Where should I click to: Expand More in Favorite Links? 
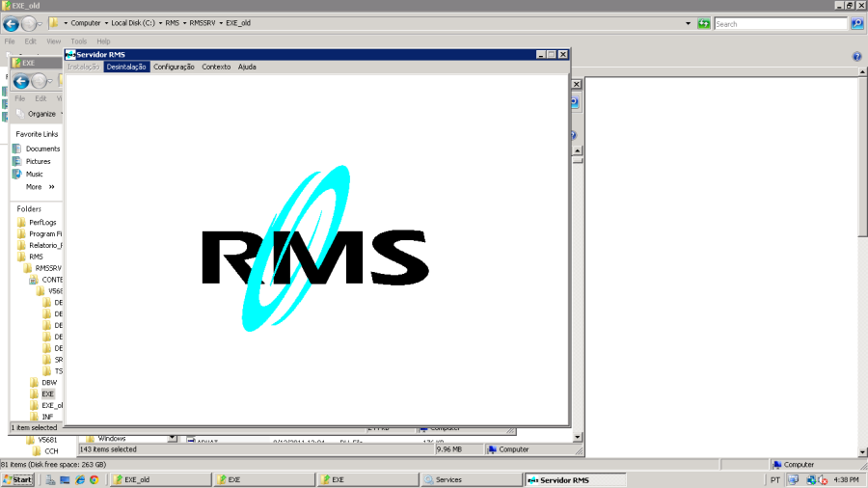point(40,187)
